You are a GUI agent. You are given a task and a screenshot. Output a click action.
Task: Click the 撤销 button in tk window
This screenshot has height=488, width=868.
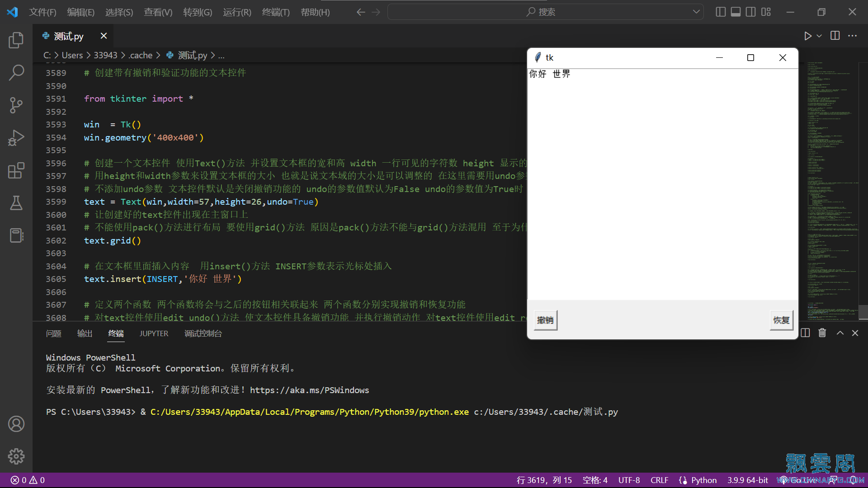(545, 320)
